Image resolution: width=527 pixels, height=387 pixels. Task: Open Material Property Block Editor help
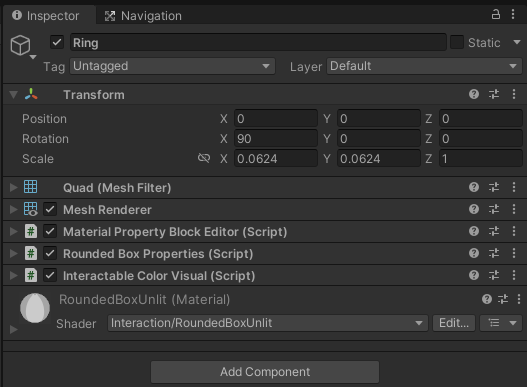tap(474, 231)
